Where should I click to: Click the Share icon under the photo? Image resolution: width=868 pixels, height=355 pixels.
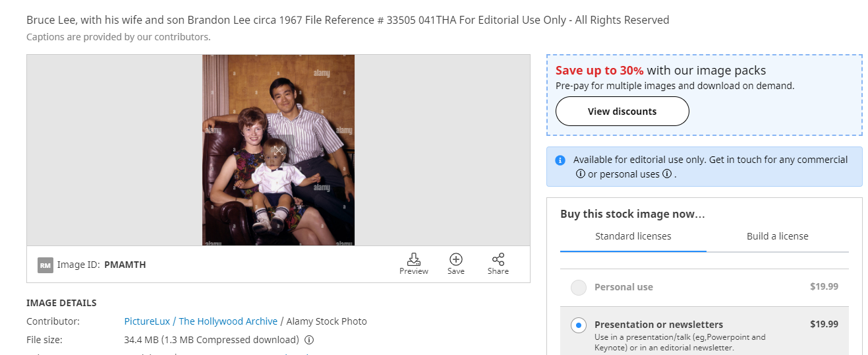498,259
